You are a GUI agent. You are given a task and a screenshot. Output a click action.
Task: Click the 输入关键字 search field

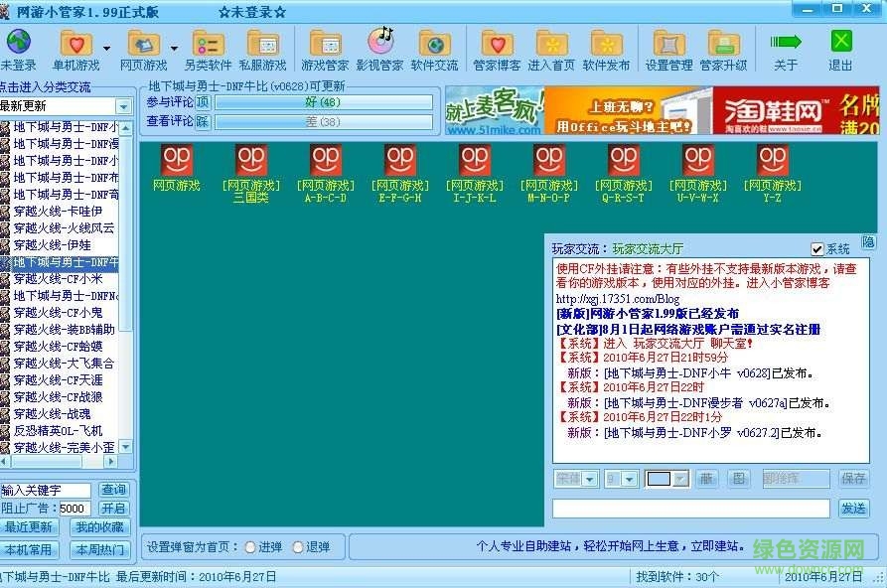46,490
